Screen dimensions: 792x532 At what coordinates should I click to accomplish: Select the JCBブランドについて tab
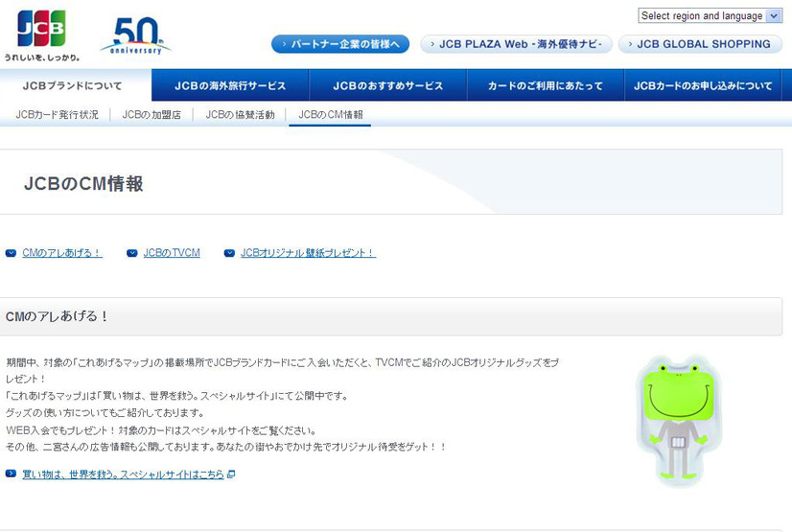point(75,85)
